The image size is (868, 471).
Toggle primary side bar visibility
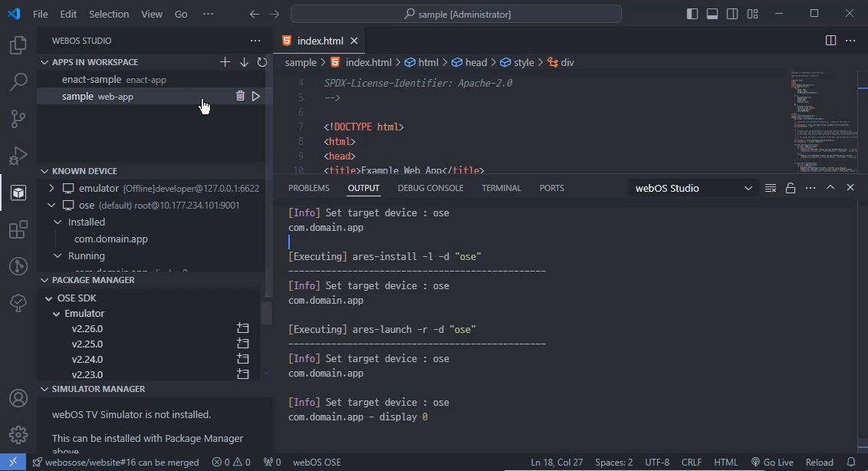692,14
